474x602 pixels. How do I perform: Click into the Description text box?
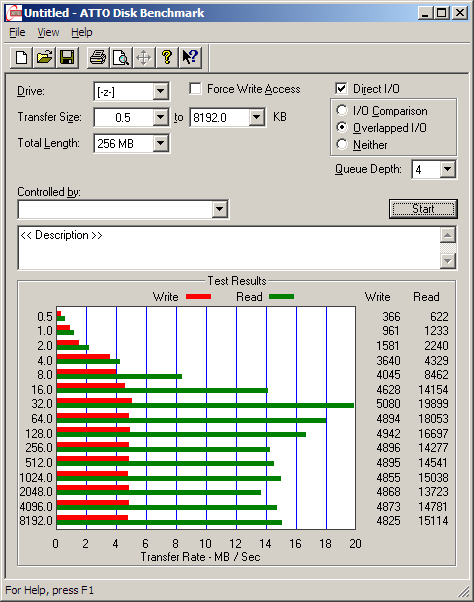[229, 248]
